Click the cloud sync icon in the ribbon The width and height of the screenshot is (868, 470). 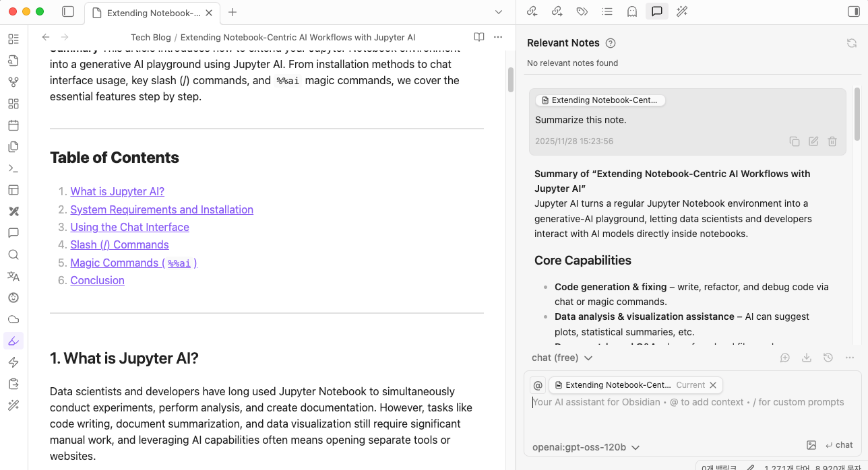coord(13,318)
